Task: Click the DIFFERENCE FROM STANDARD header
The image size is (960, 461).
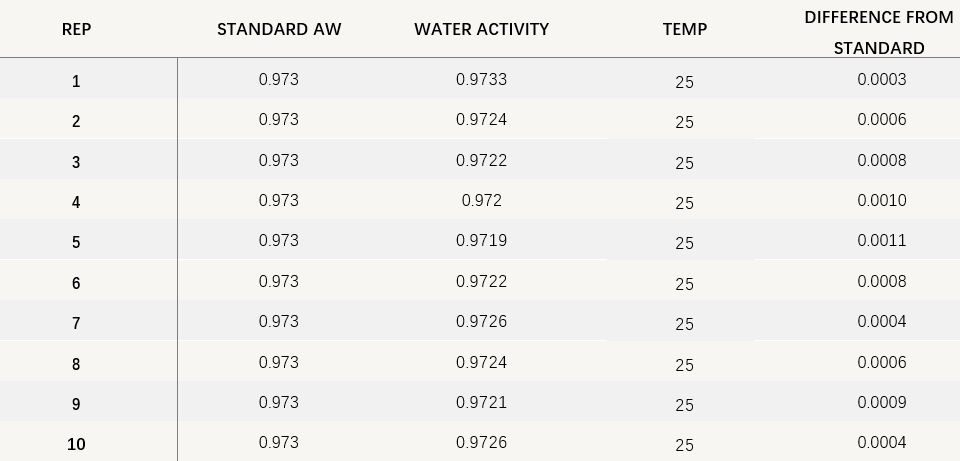Action: [x=879, y=32]
